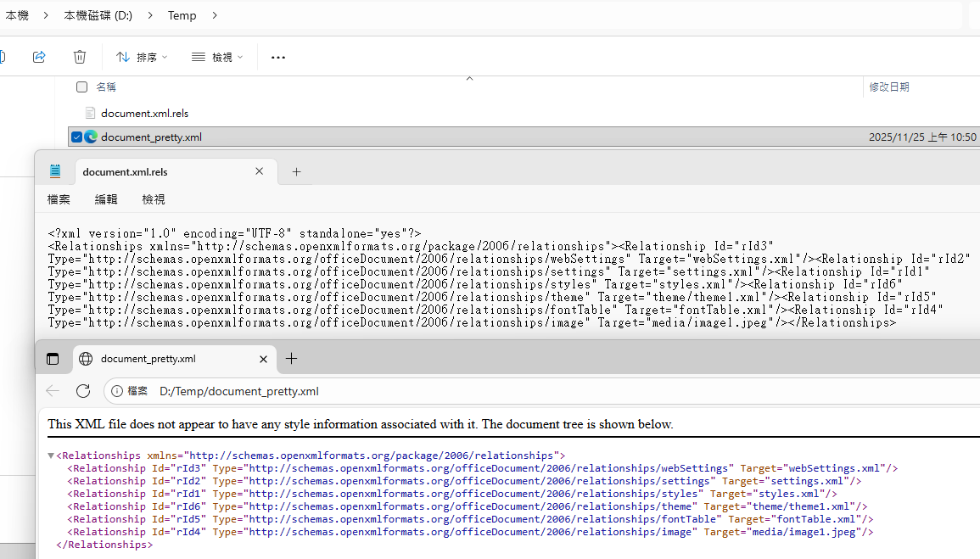Click the browser tab actions icon
This screenshot has width=980, height=559.
tap(53, 359)
